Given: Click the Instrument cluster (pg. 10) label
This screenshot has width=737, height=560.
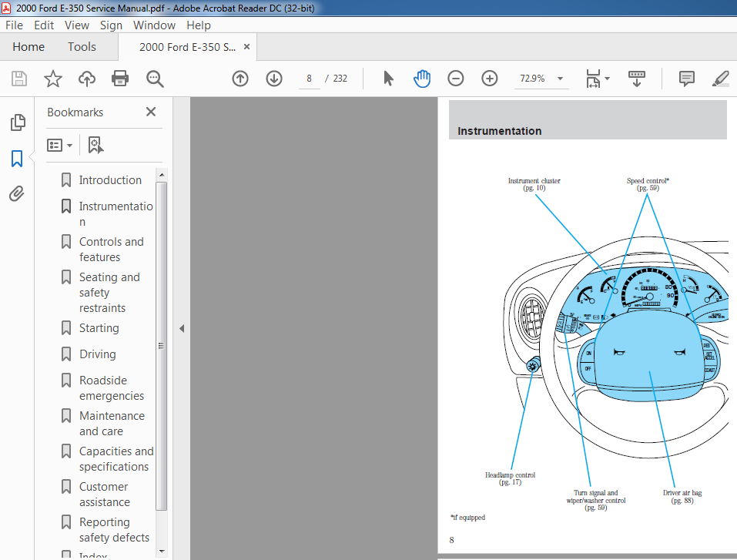Looking at the screenshot, I should pos(534,184).
